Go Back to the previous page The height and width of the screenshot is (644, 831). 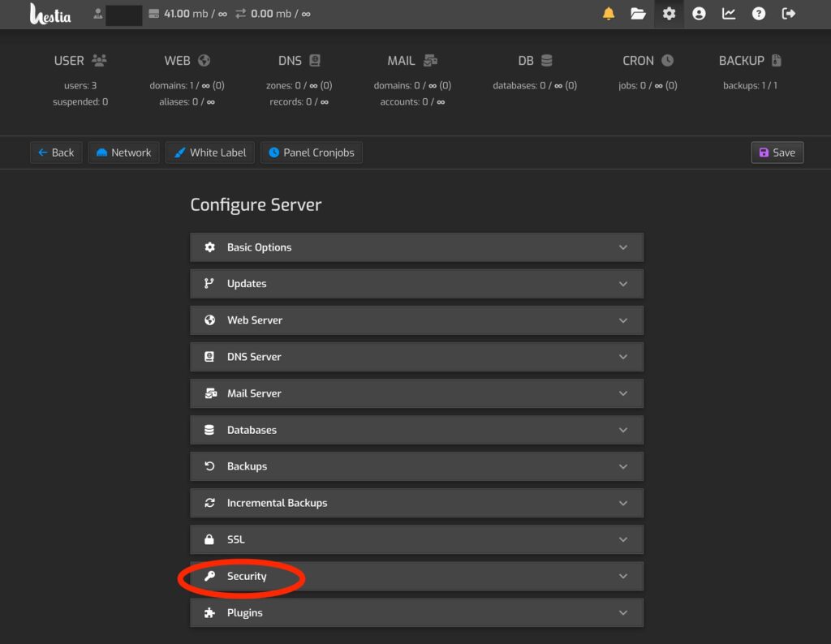[56, 152]
